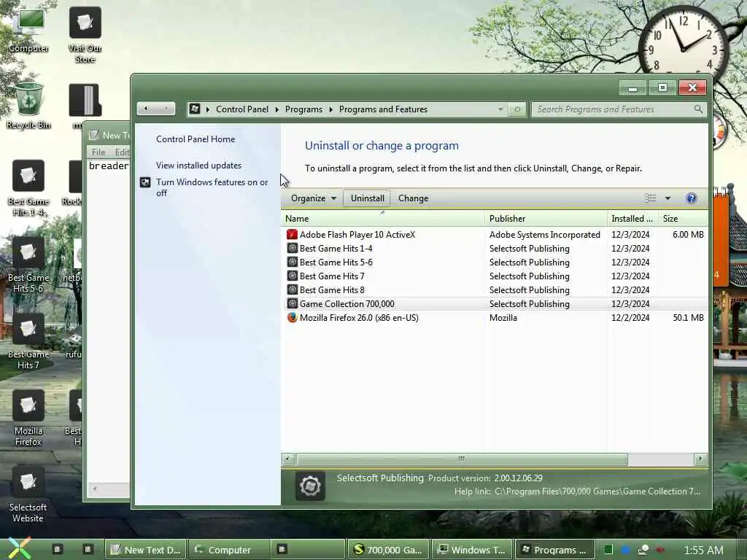The image size is (747, 560).
Task: Expand the arrow before Control Panel breadcrumb
Action: pyautogui.click(x=208, y=109)
